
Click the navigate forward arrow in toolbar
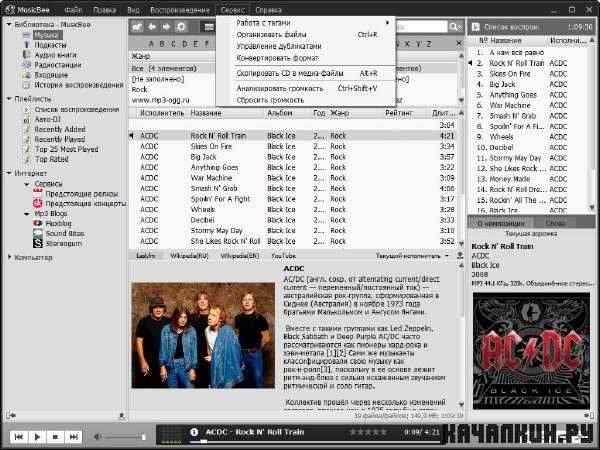click(166, 27)
